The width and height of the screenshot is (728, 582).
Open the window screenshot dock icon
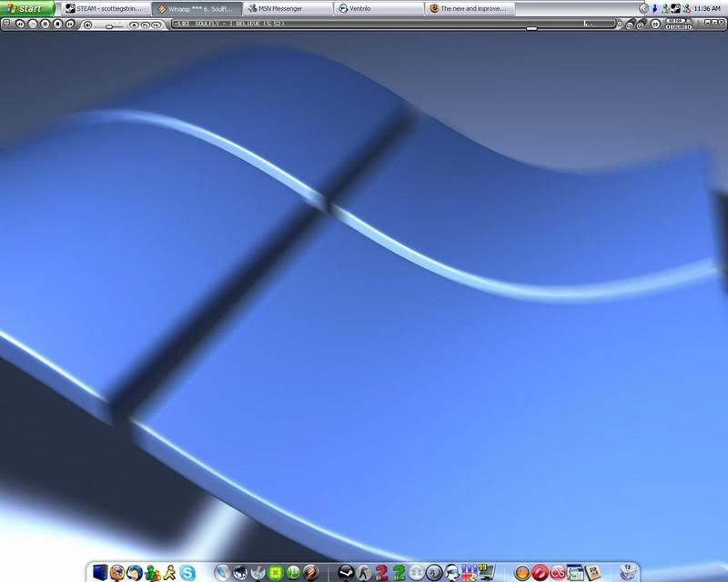[x=575, y=572]
